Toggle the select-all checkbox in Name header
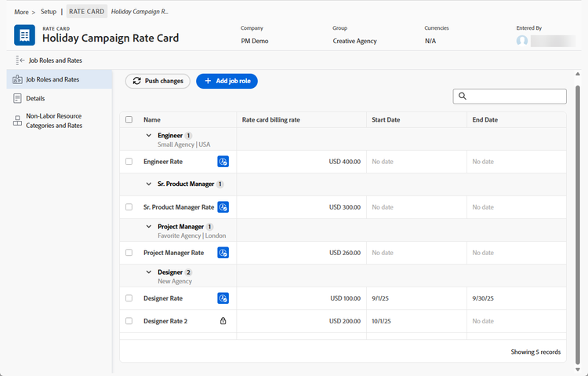This screenshot has height=376, width=588. 129,120
